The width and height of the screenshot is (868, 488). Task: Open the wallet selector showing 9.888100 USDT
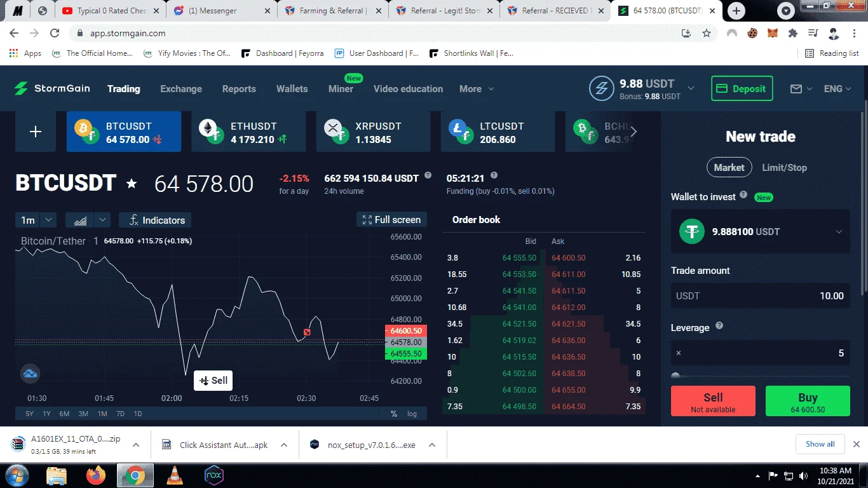point(761,232)
